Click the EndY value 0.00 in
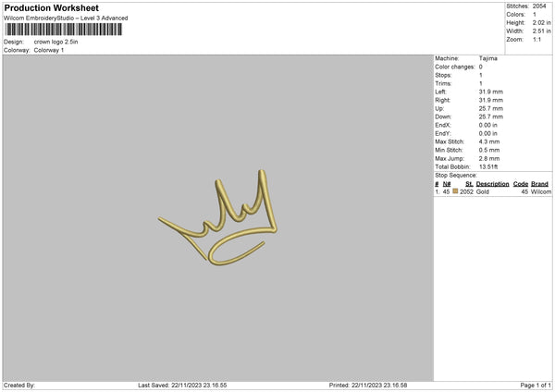 488,133
